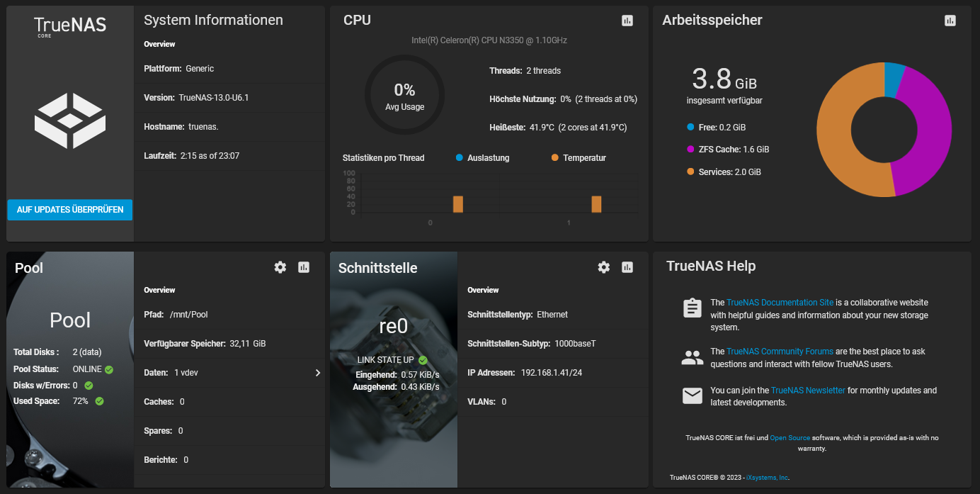Expand the Daten 1 vdev chevron
Screen dimensions: 980x494
point(317,373)
